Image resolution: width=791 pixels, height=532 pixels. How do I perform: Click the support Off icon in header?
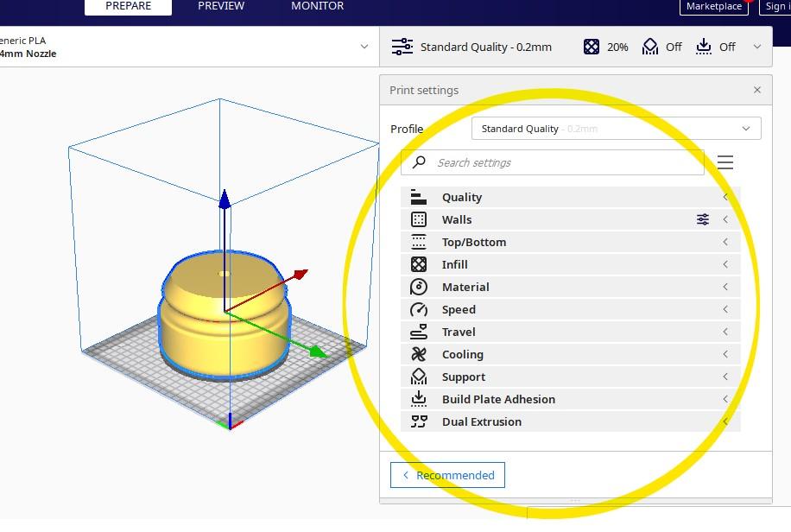[x=649, y=47]
